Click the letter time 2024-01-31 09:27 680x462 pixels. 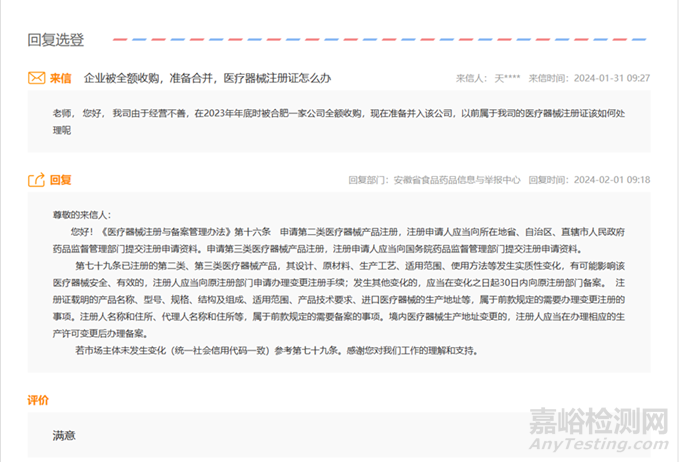612,77
